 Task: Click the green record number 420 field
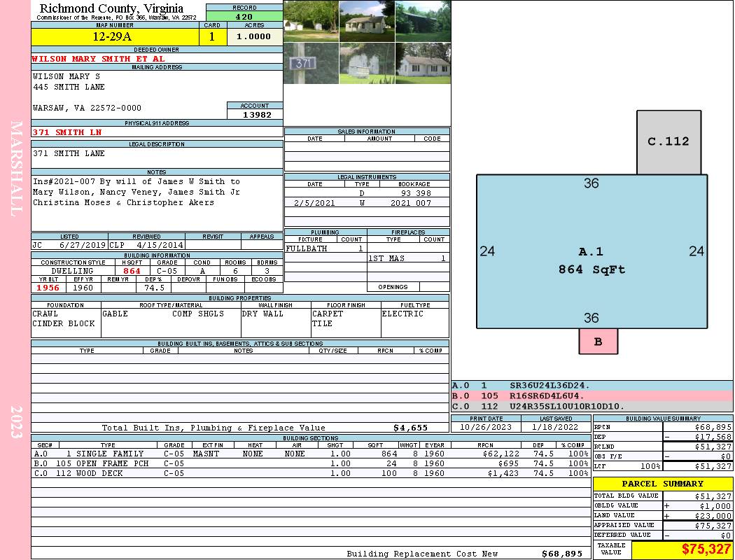[244, 16]
